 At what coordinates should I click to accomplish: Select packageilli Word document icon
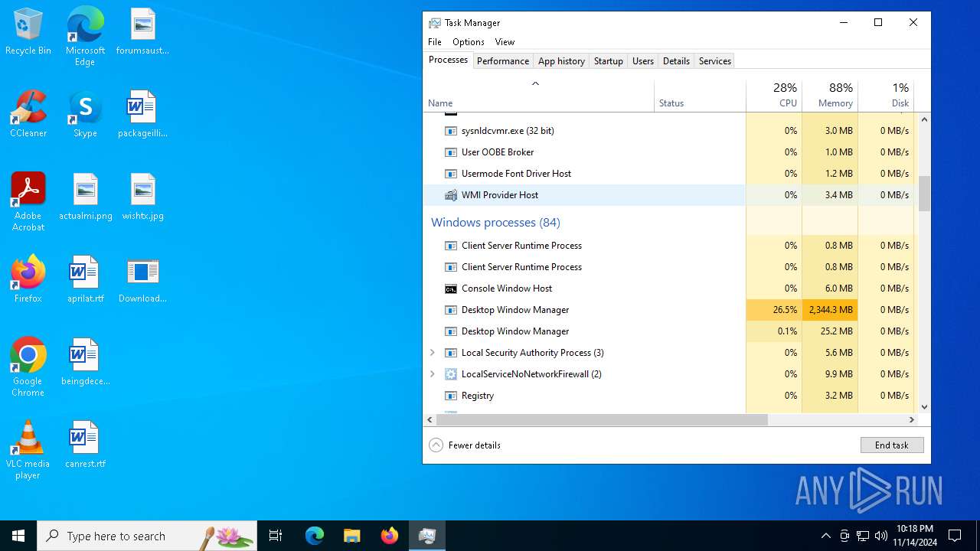pos(142,115)
